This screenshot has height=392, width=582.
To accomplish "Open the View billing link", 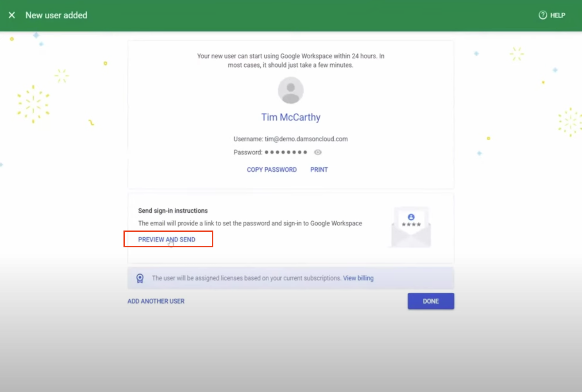I will pyautogui.click(x=358, y=278).
